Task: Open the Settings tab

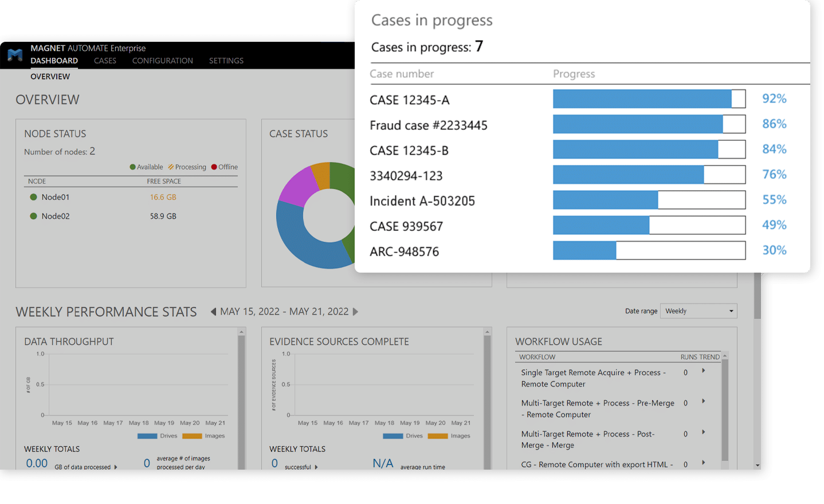Action: click(x=226, y=61)
